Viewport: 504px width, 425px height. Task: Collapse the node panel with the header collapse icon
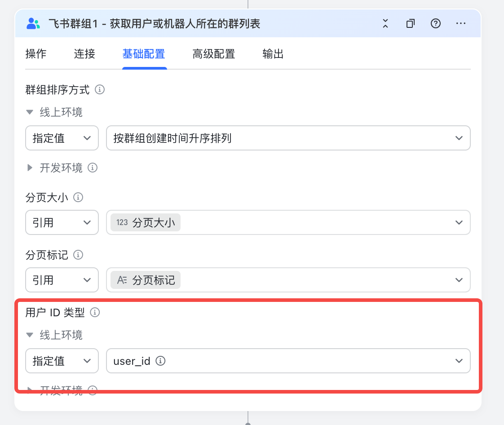click(385, 23)
